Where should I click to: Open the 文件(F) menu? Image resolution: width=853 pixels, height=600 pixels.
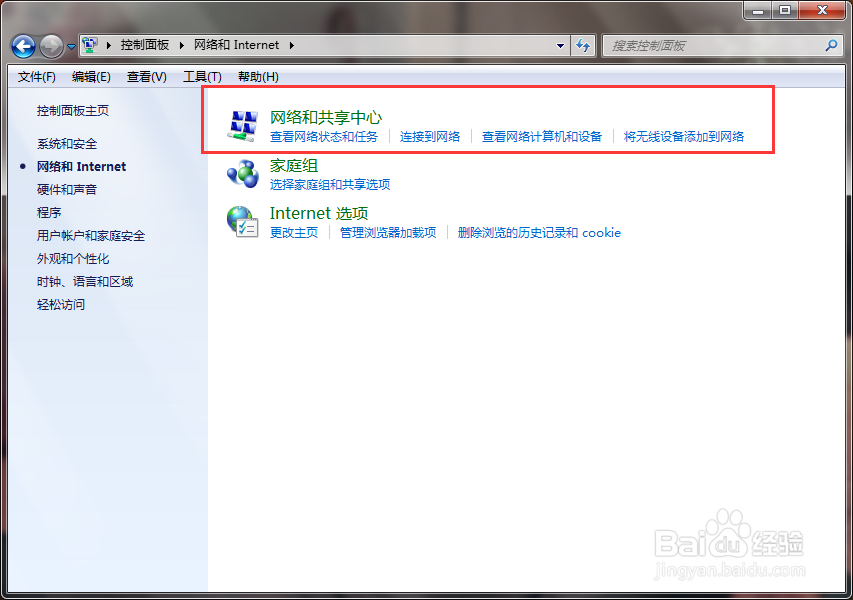[x=36, y=77]
